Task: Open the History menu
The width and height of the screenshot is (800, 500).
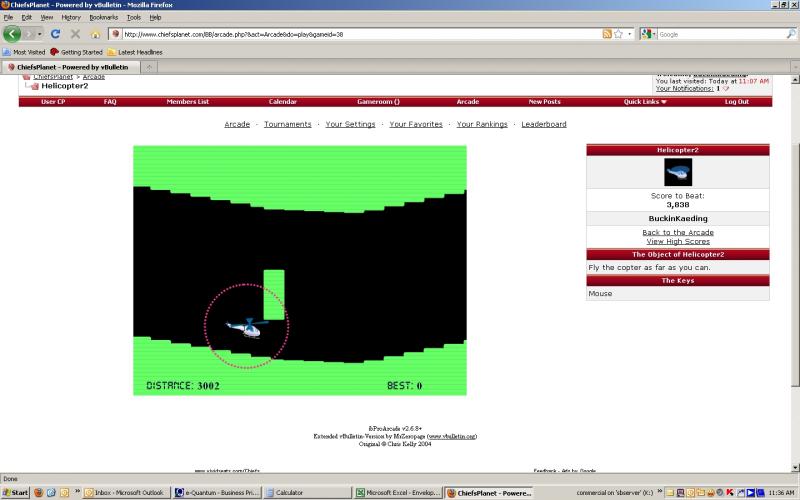Action: click(x=71, y=17)
